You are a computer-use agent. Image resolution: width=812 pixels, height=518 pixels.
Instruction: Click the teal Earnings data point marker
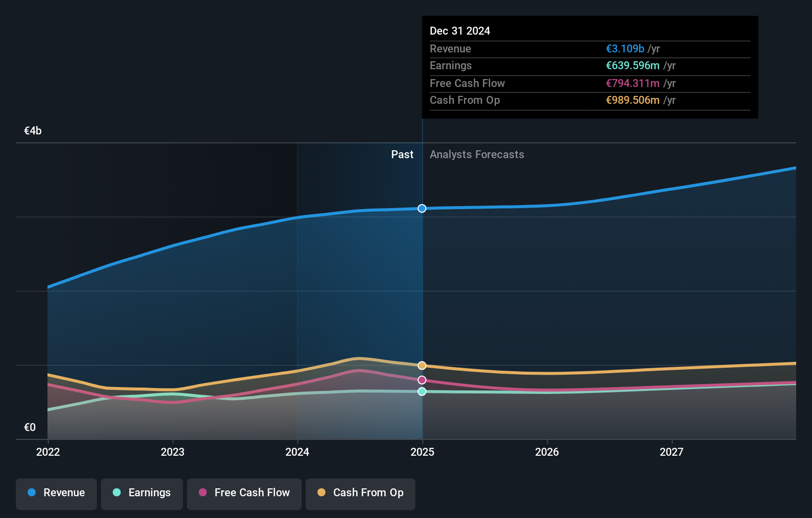pos(422,391)
